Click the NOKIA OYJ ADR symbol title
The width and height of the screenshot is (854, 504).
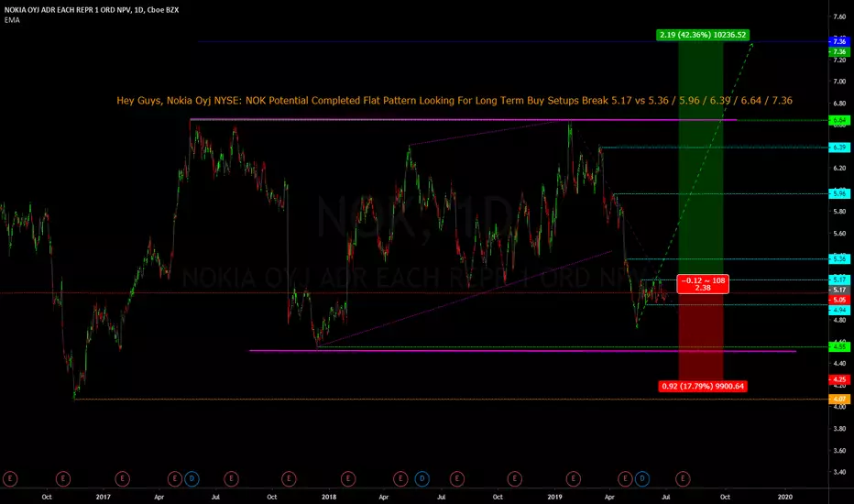[92, 10]
